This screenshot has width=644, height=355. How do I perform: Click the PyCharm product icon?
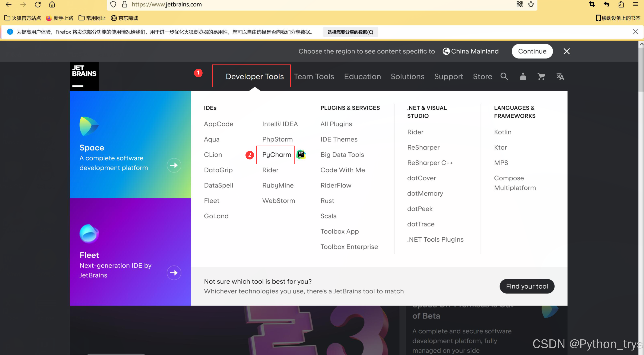(301, 154)
